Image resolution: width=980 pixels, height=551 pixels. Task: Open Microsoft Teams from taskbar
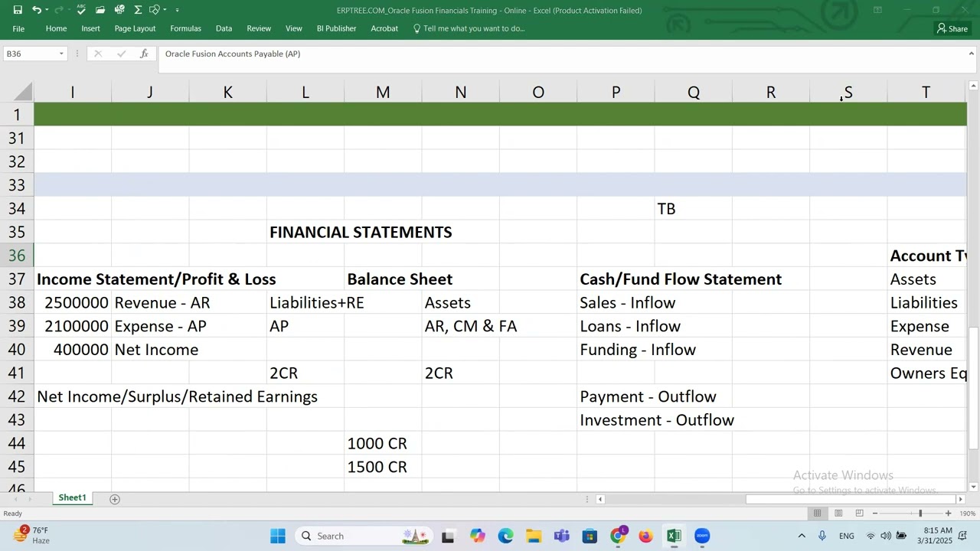point(561,536)
